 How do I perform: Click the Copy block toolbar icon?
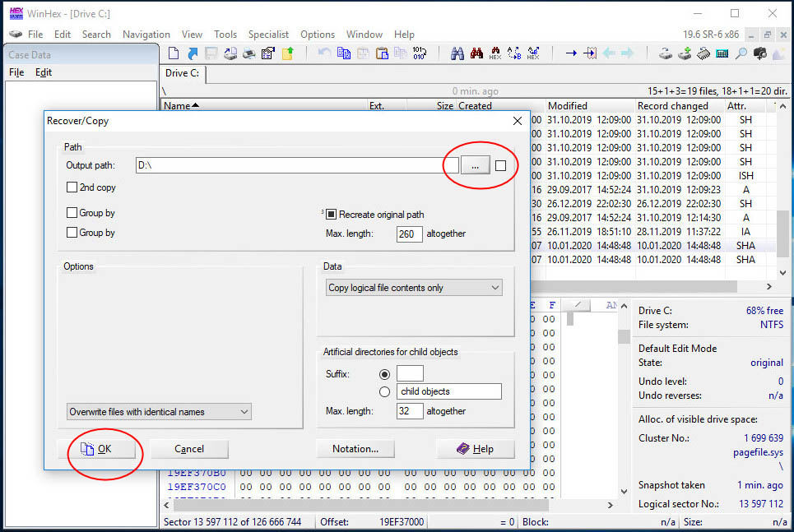coord(344,53)
